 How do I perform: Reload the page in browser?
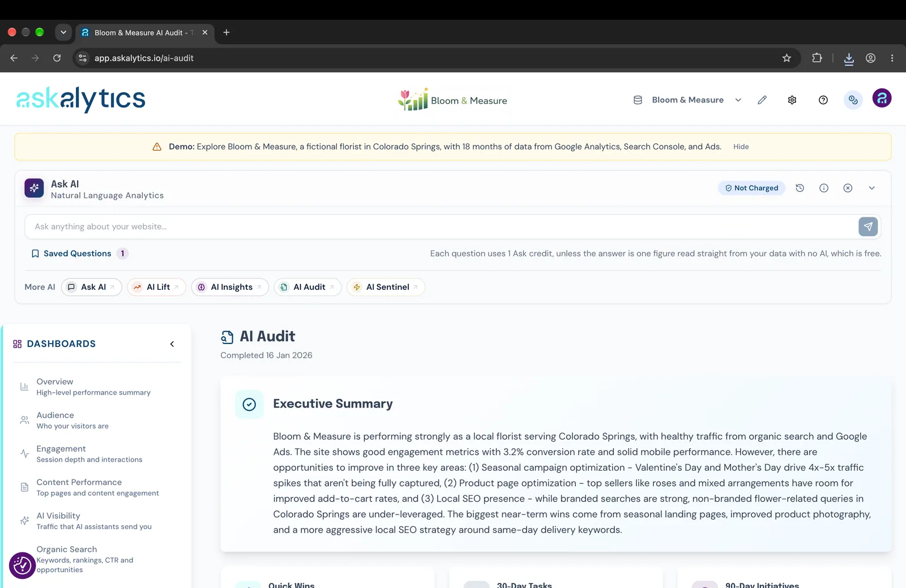(57, 58)
